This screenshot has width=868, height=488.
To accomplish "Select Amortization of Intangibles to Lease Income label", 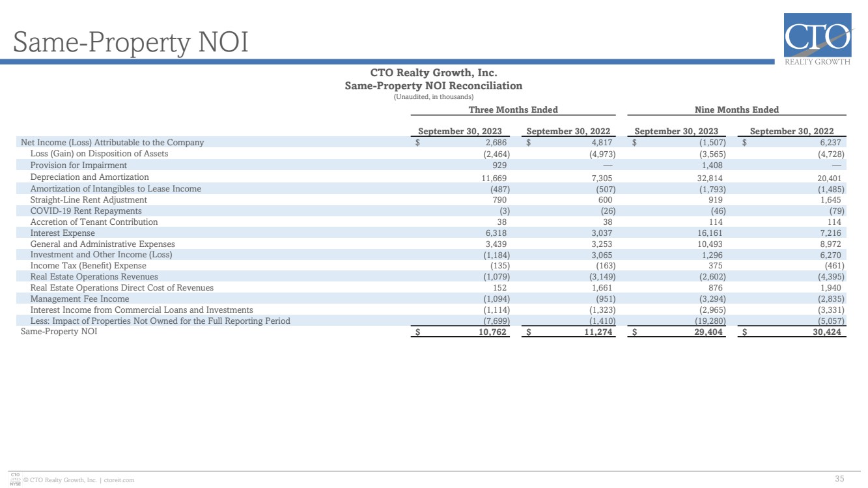I will click(116, 189).
